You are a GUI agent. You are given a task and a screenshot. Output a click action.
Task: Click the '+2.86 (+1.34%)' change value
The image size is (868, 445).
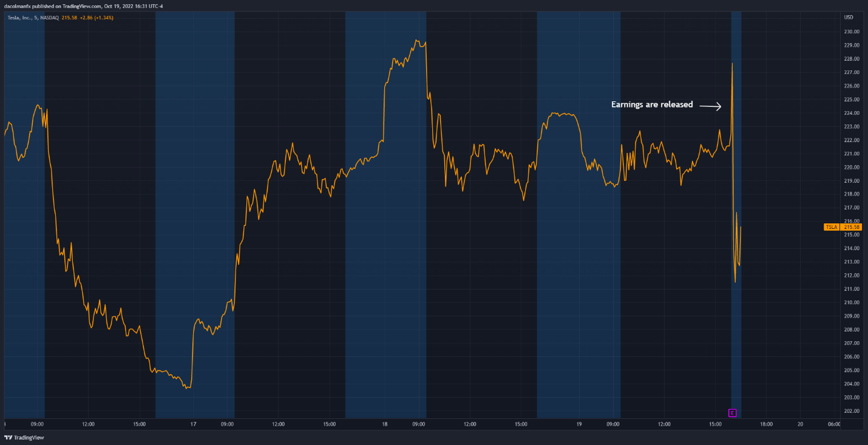97,18
